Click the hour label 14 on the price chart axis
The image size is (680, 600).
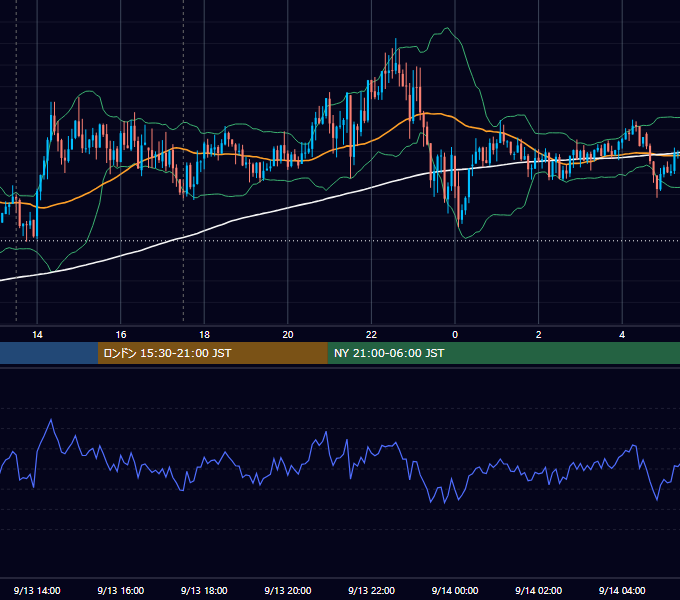37,335
